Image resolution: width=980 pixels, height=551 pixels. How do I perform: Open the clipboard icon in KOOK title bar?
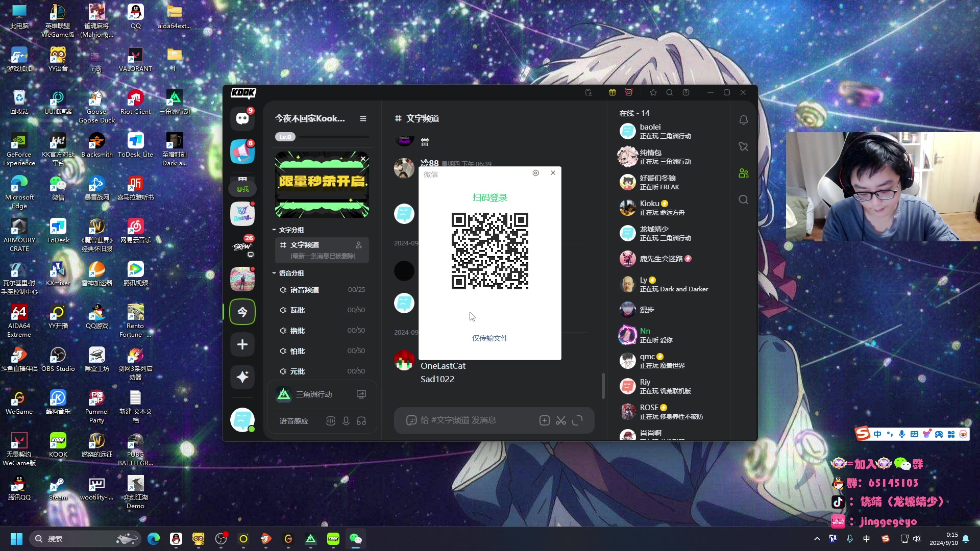pos(589,92)
